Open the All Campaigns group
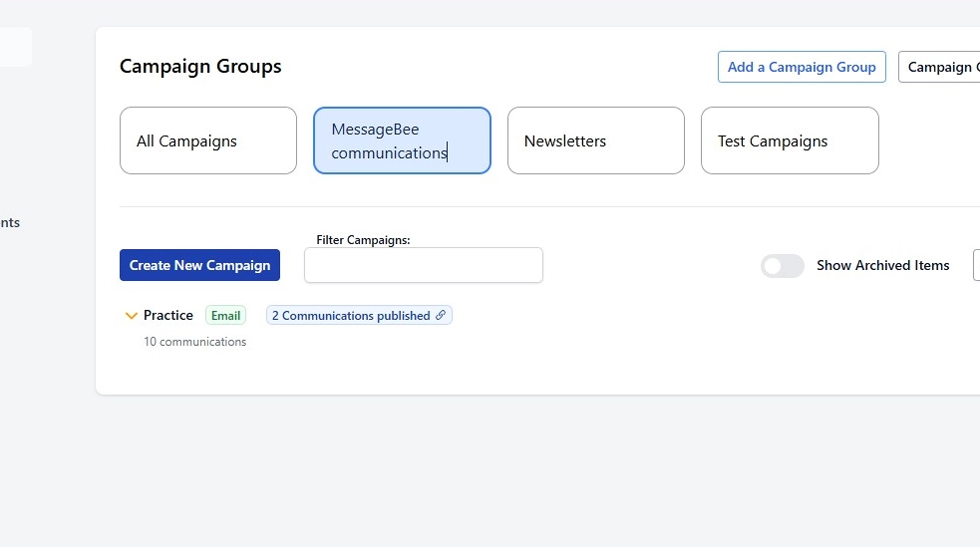This screenshot has height=547, width=980. [208, 140]
